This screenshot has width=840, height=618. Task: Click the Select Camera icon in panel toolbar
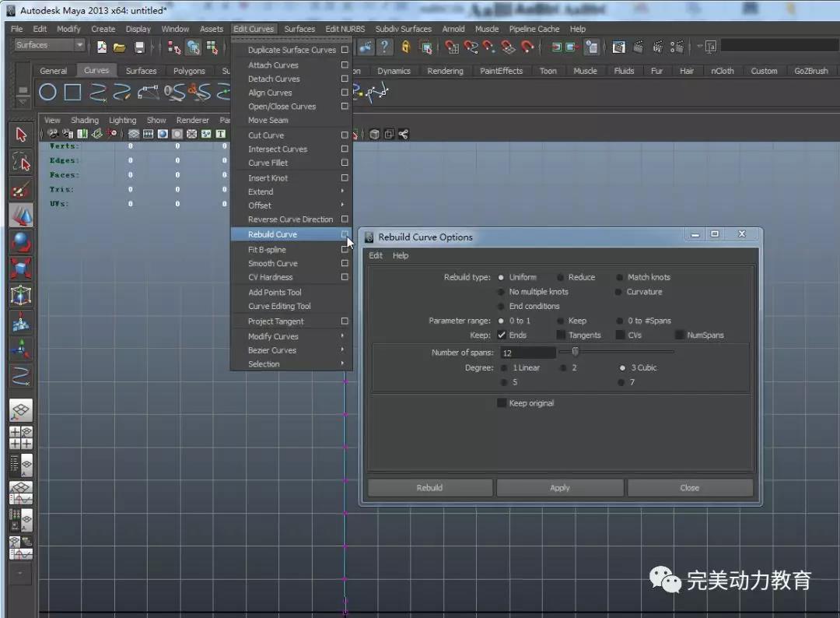tap(53, 134)
